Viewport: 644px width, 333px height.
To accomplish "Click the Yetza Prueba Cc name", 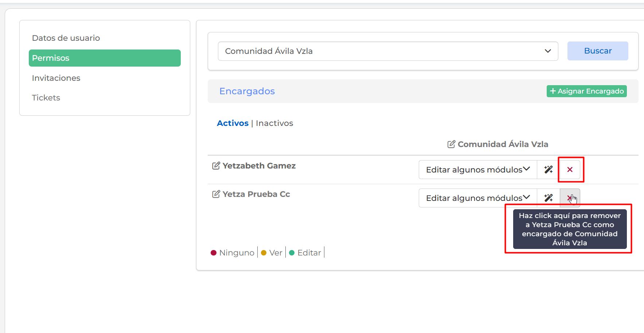I will tap(256, 194).
